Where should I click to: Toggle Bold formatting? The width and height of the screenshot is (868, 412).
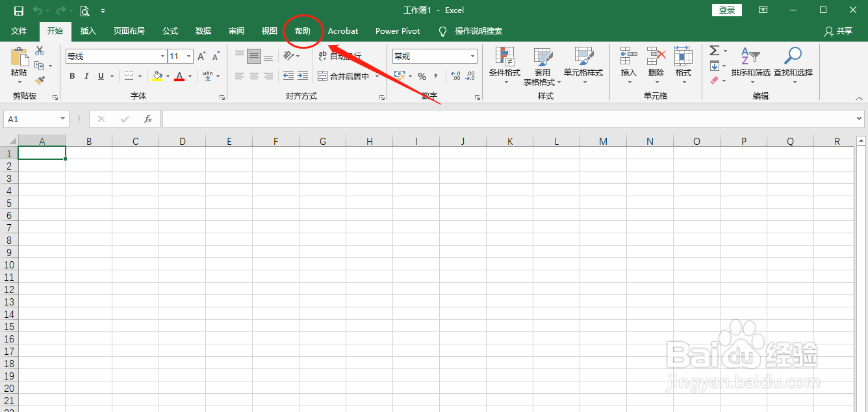tap(72, 76)
